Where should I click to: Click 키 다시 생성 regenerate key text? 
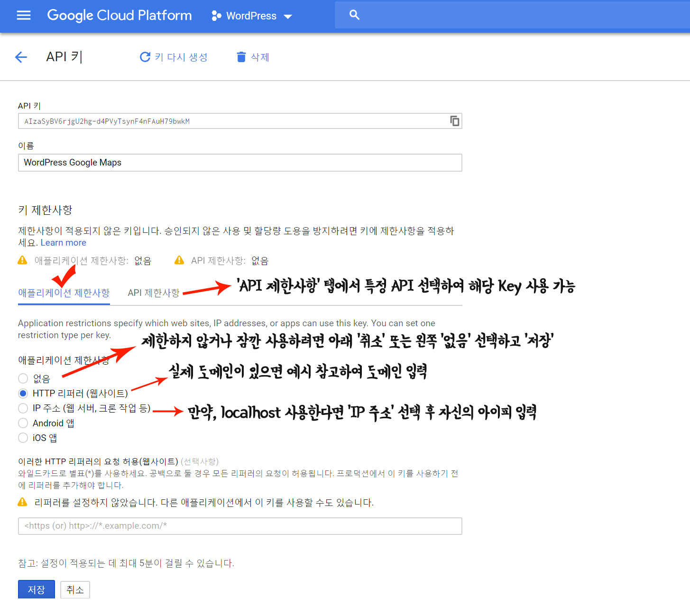coord(181,57)
